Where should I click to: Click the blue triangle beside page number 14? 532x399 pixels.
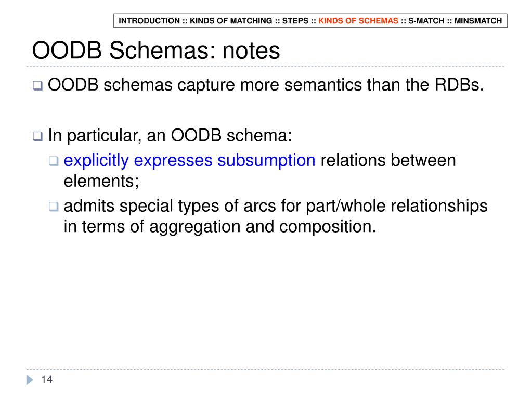[x=30, y=380]
